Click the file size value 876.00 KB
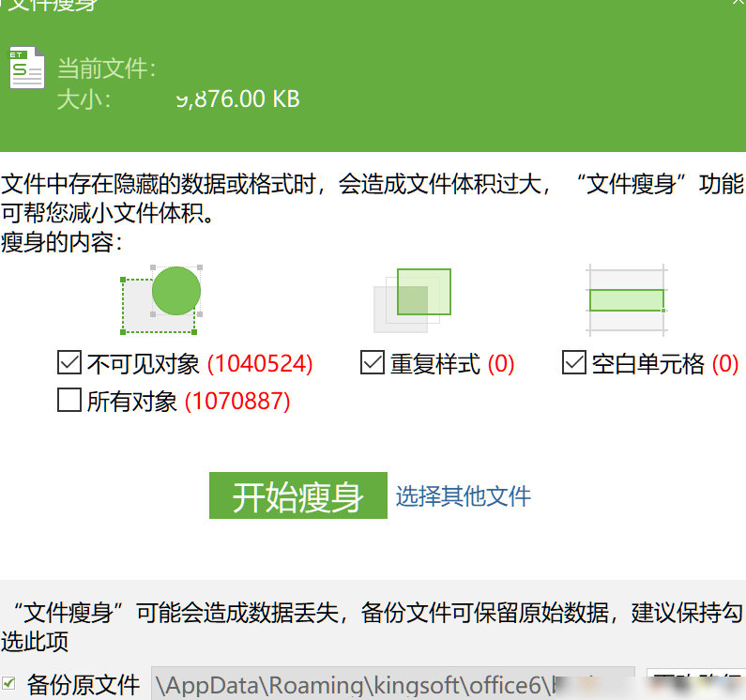The image size is (746, 700). [238, 99]
